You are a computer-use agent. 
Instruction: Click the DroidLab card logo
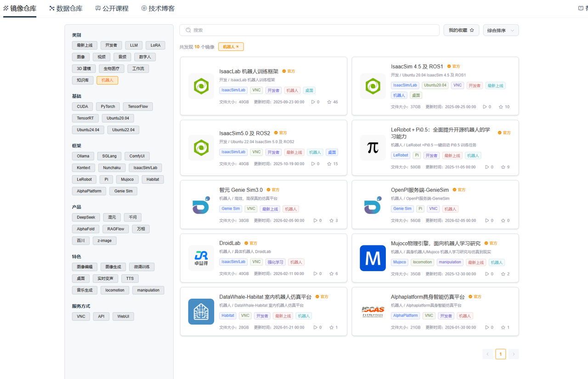pos(201,258)
